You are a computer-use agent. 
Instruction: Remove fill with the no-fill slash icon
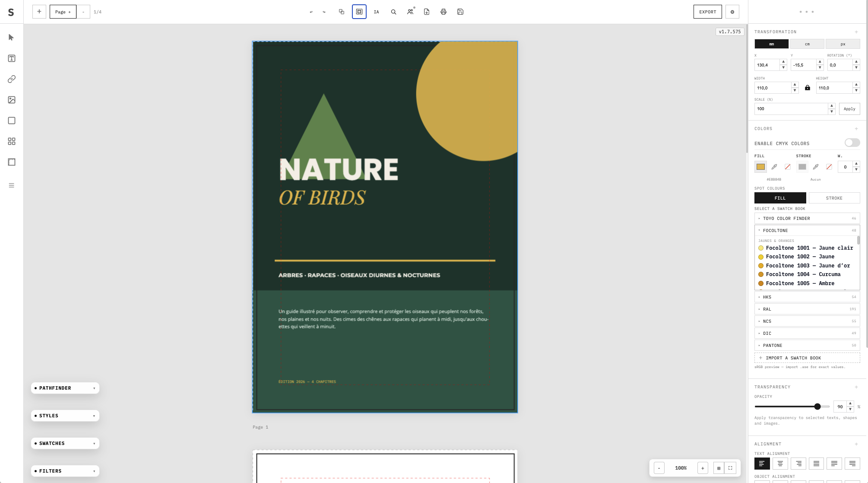[788, 167]
